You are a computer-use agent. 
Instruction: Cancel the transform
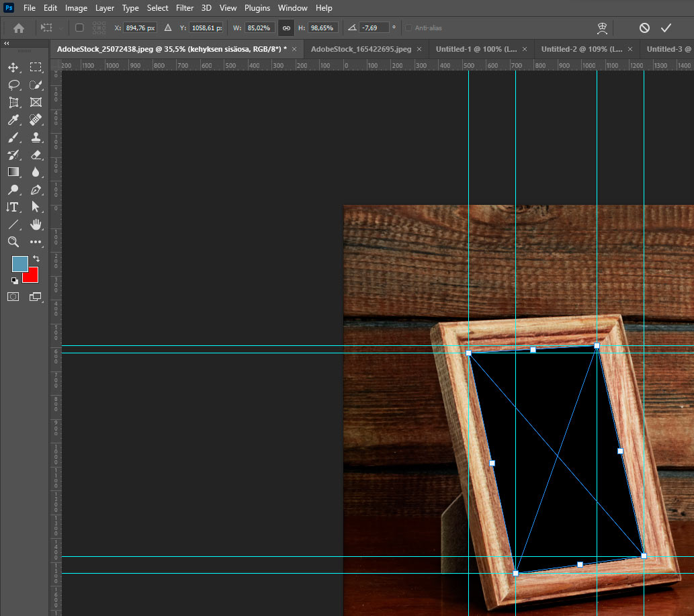coord(644,28)
